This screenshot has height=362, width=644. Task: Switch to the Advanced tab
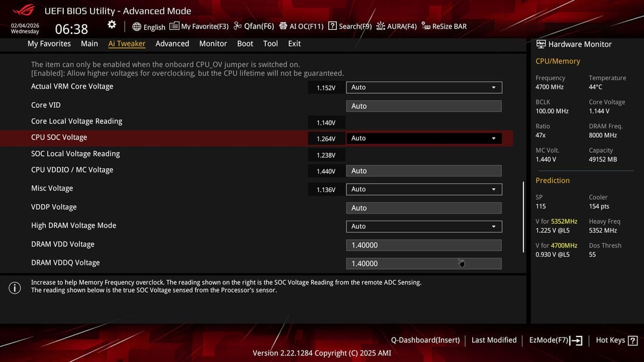pos(172,44)
